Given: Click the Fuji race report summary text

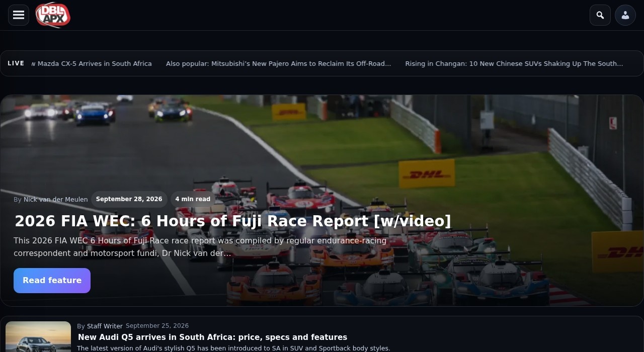Looking at the screenshot, I should click(x=200, y=247).
